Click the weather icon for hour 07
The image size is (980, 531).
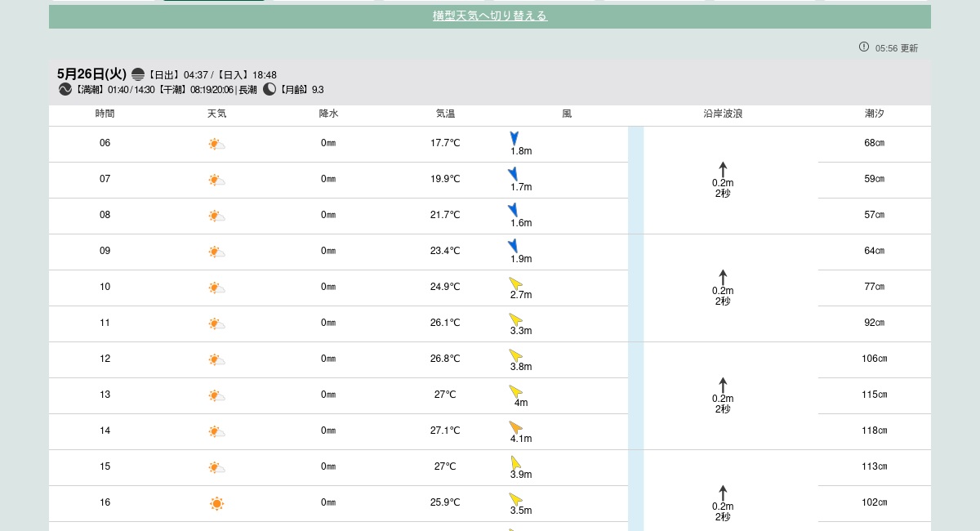(216, 180)
